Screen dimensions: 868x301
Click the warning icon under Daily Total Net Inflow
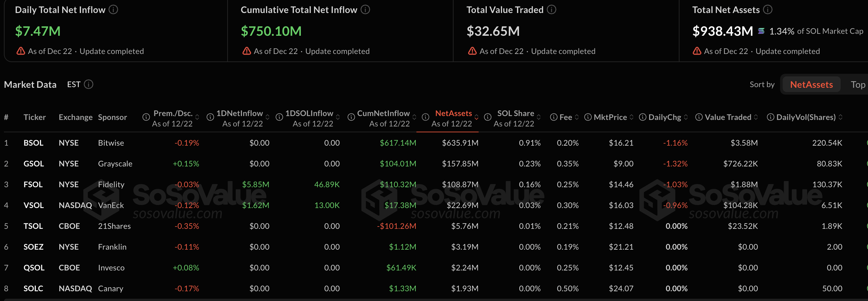[21, 51]
